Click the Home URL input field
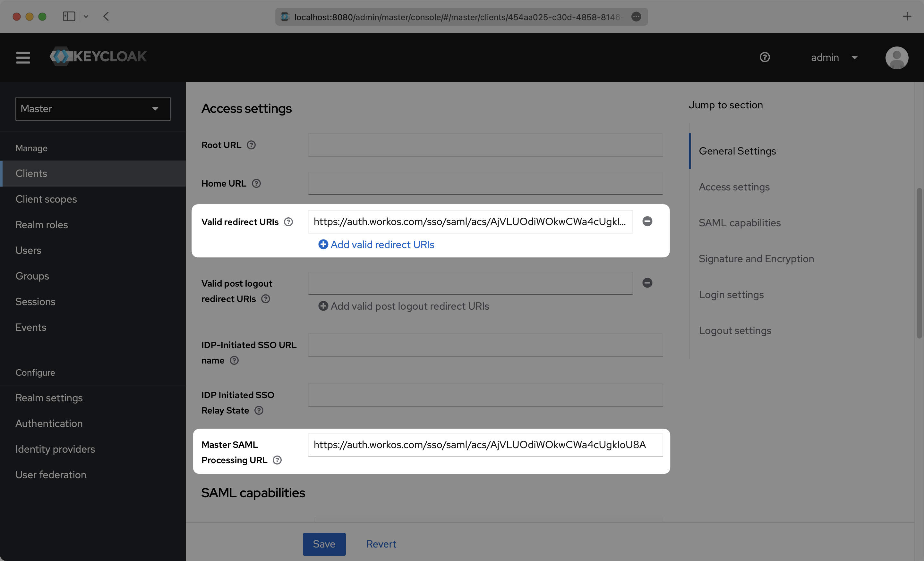924x561 pixels. [x=485, y=183]
